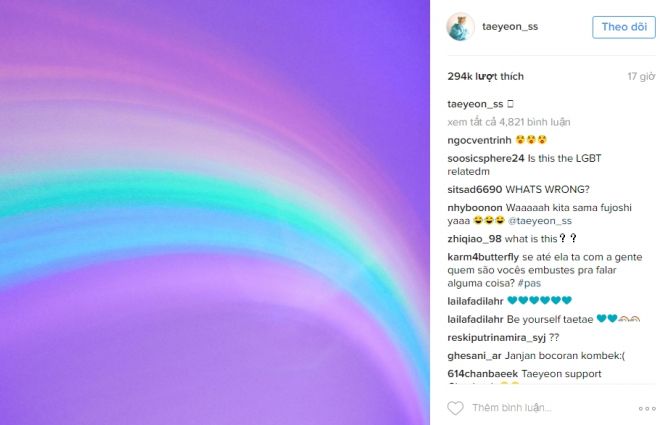Open the three-dot more options icon
The width and height of the screenshot is (660, 425).
click(647, 408)
